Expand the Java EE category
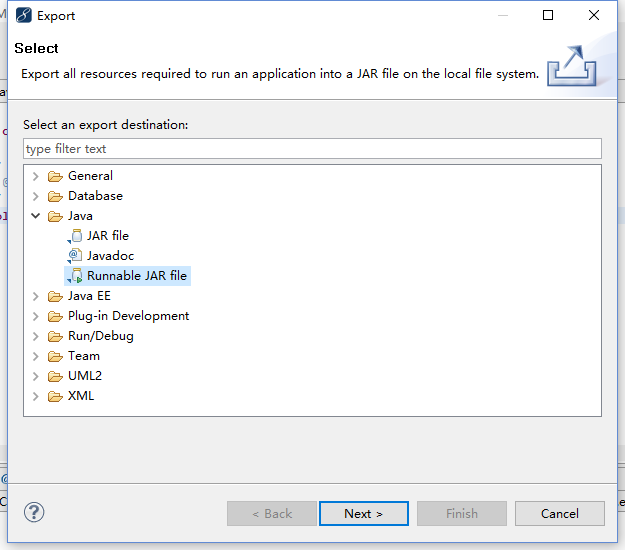 pyautogui.click(x=36, y=296)
